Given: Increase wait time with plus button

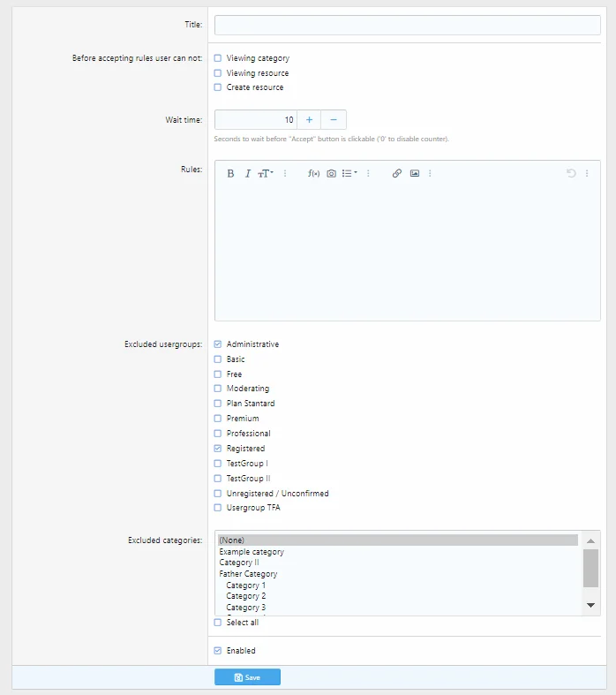Looking at the screenshot, I should (309, 120).
